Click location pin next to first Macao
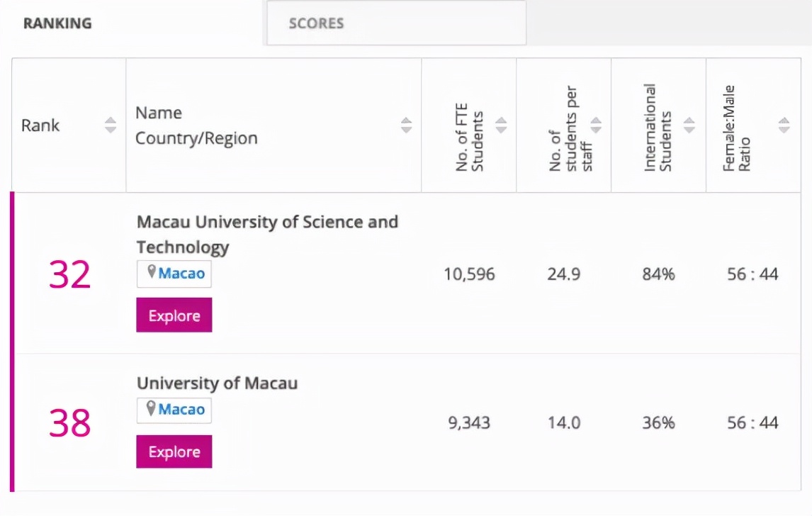 (151, 272)
